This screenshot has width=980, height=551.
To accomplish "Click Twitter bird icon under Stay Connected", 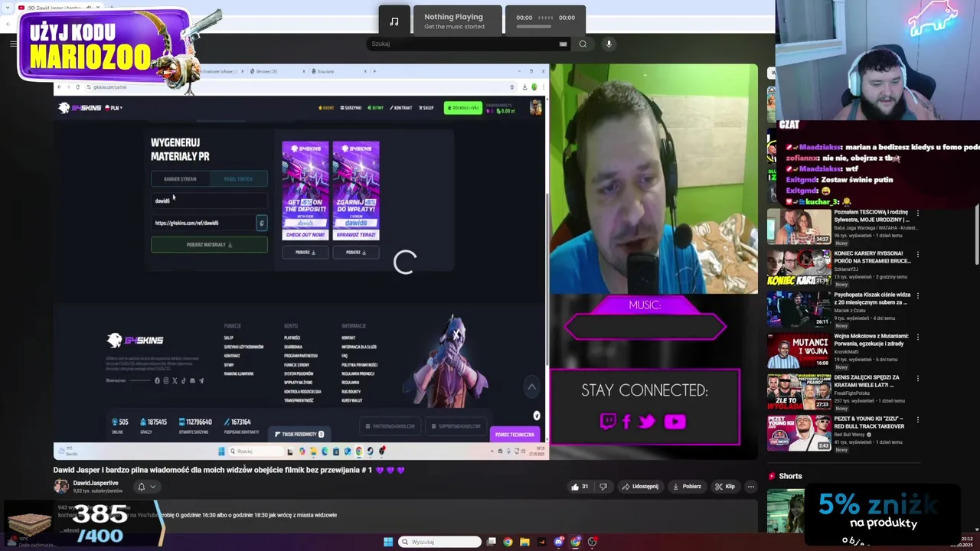I will (x=647, y=421).
